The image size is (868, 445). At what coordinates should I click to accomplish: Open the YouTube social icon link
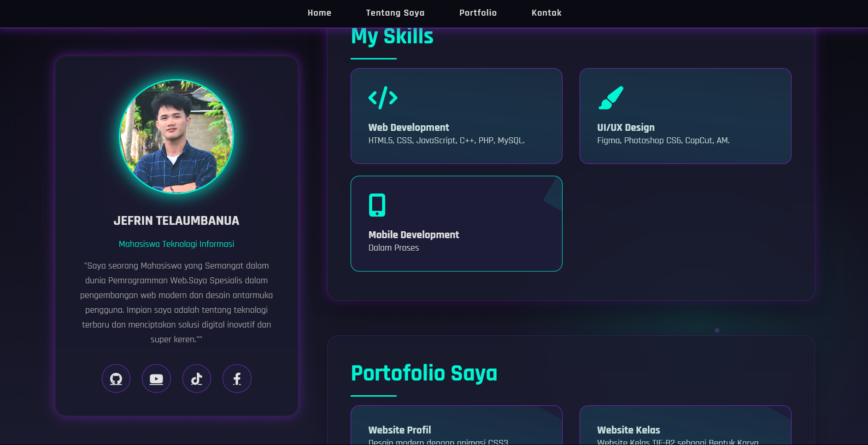click(x=156, y=379)
